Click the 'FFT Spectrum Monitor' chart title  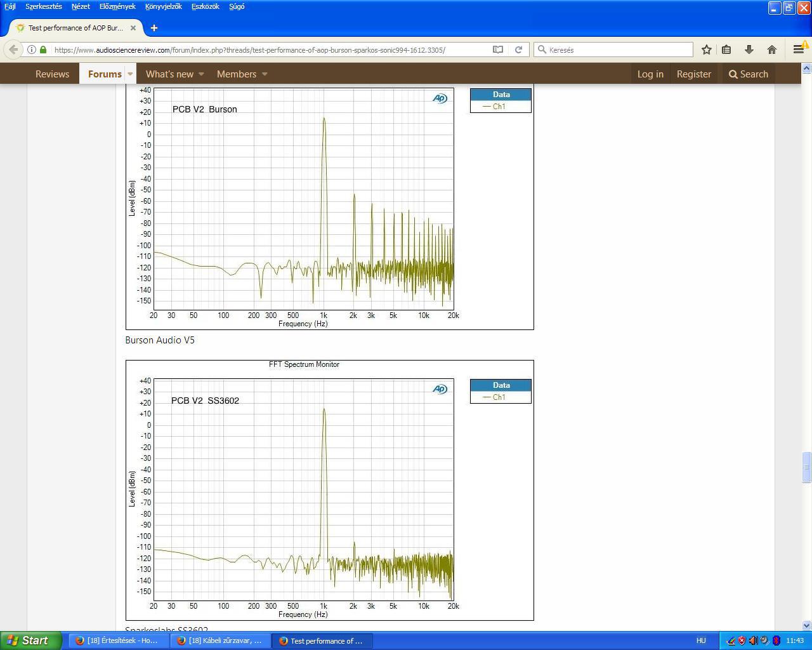(304, 364)
